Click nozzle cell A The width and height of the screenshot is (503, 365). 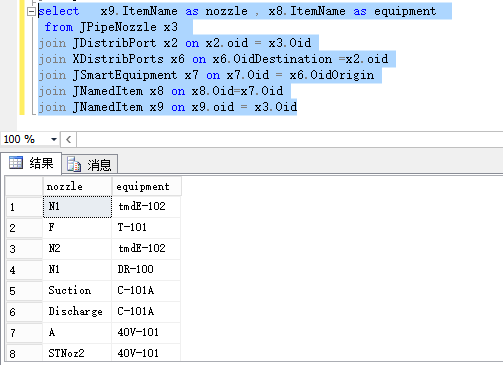77,333
